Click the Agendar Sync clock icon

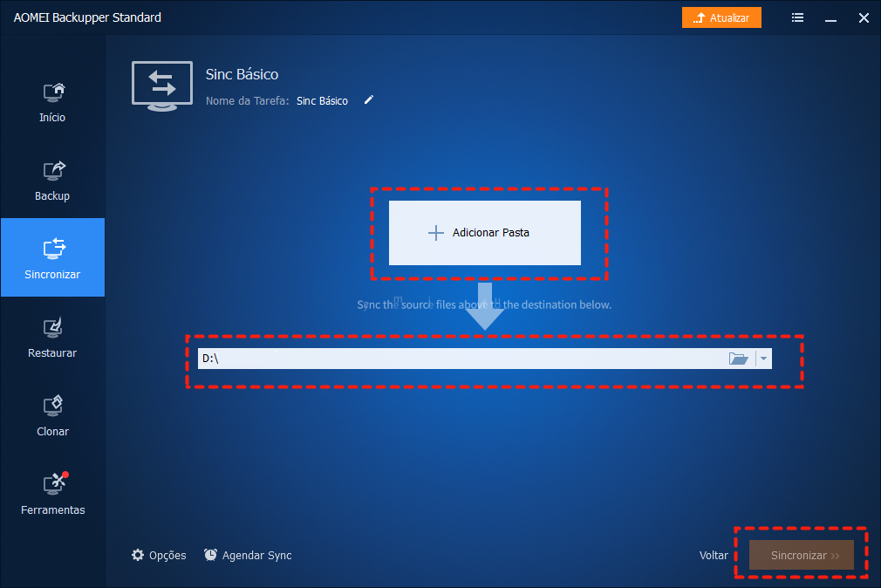pyautogui.click(x=210, y=556)
